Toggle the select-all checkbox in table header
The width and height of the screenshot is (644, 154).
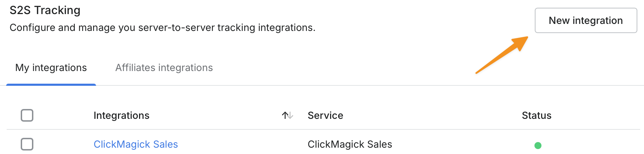(x=27, y=115)
